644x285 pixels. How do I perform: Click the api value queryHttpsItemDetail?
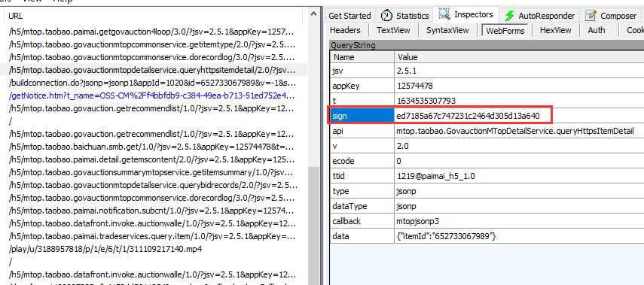coord(515,131)
